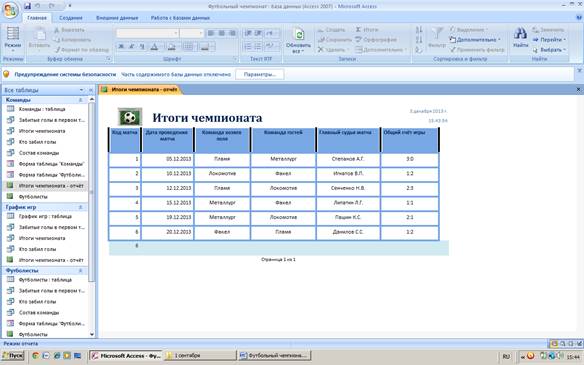Open Работа с базами данных tab

(180, 18)
